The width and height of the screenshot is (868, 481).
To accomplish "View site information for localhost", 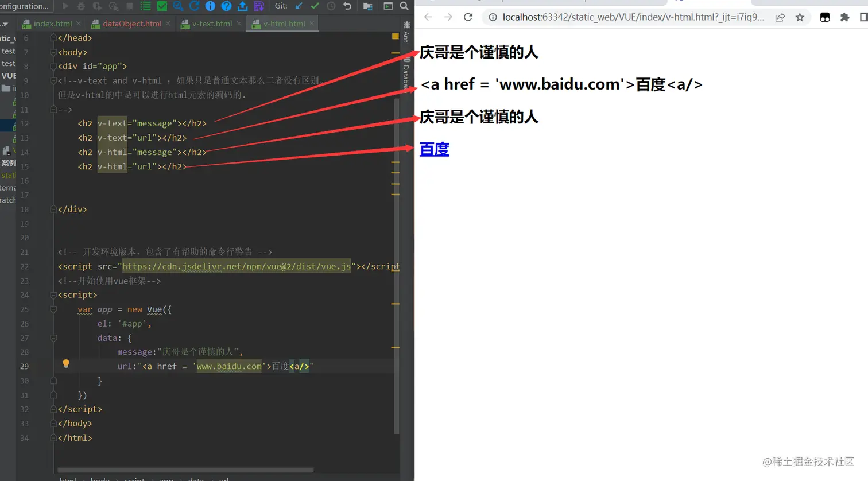I will pyautogui.click(x=493, y=17).
